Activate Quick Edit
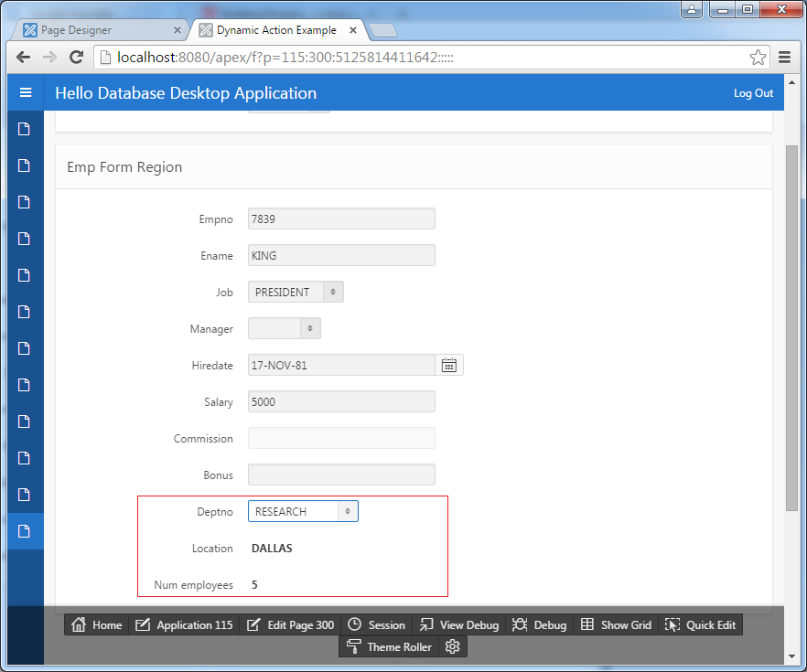Viewport: 807px width, 672px height. point(701,624)
